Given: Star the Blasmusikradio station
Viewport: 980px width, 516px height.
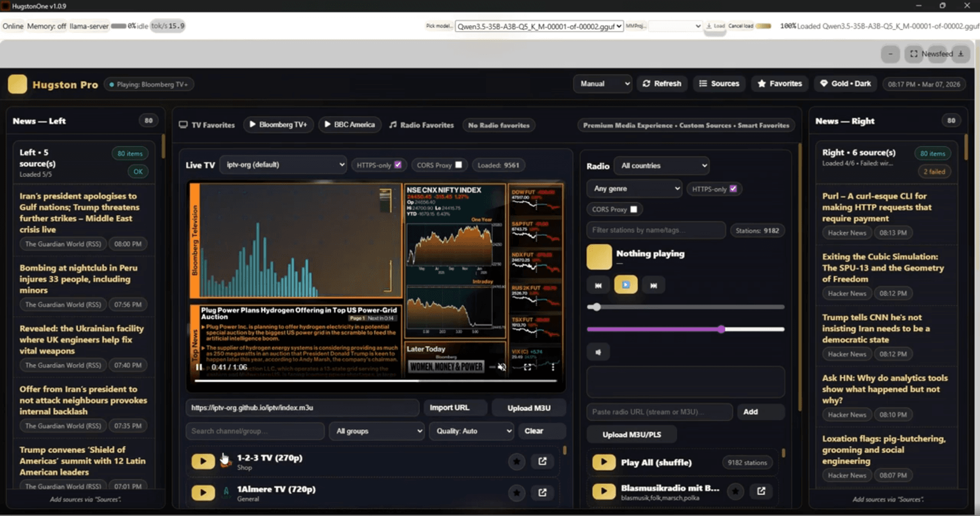Looking at the screenshot, I should click(x=735, y=492).
